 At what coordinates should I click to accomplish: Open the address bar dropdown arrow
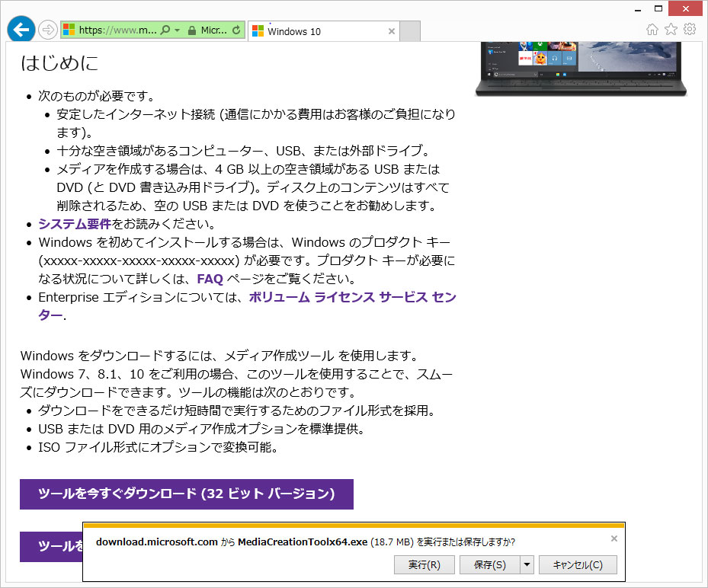178,30
